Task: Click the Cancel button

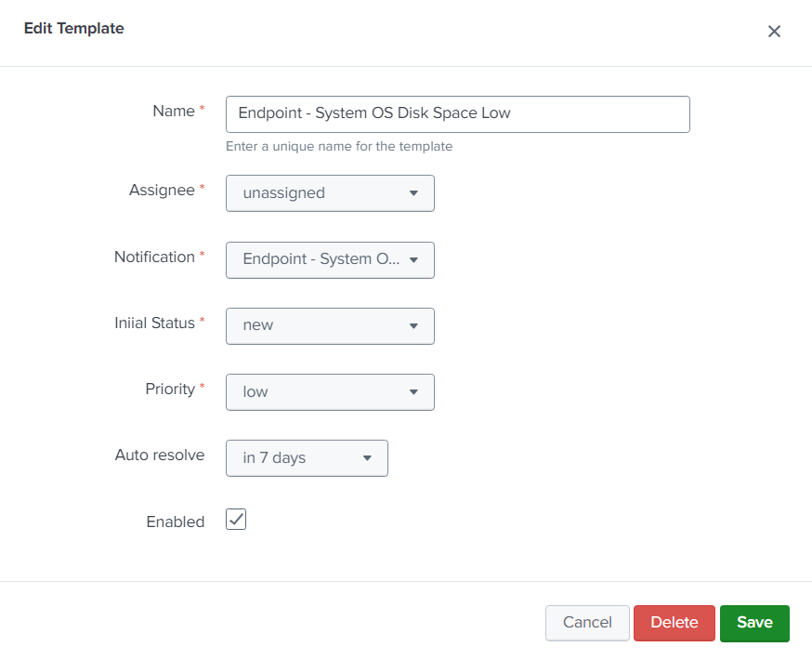Action: pos(587,623)
